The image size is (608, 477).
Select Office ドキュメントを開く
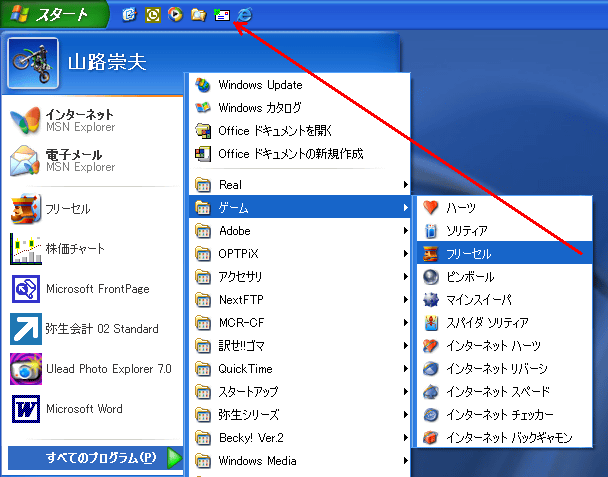299,131
